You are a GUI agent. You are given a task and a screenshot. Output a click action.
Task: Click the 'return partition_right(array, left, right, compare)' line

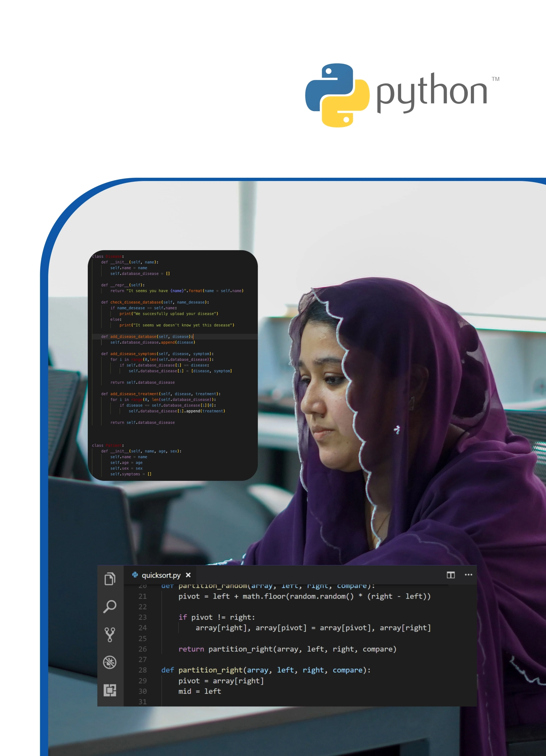coord(287,649)
